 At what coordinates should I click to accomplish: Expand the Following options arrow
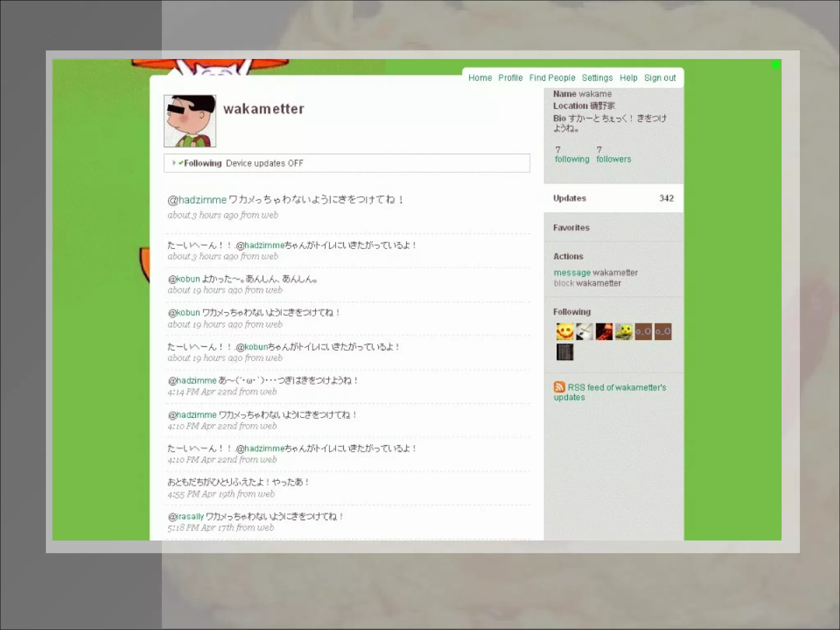click(x=174, y=163)
